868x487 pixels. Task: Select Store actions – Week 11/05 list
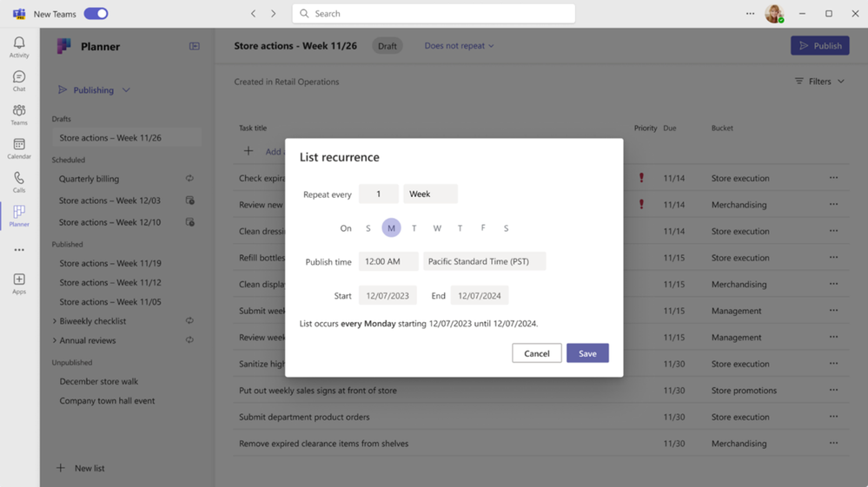[110, 302]
